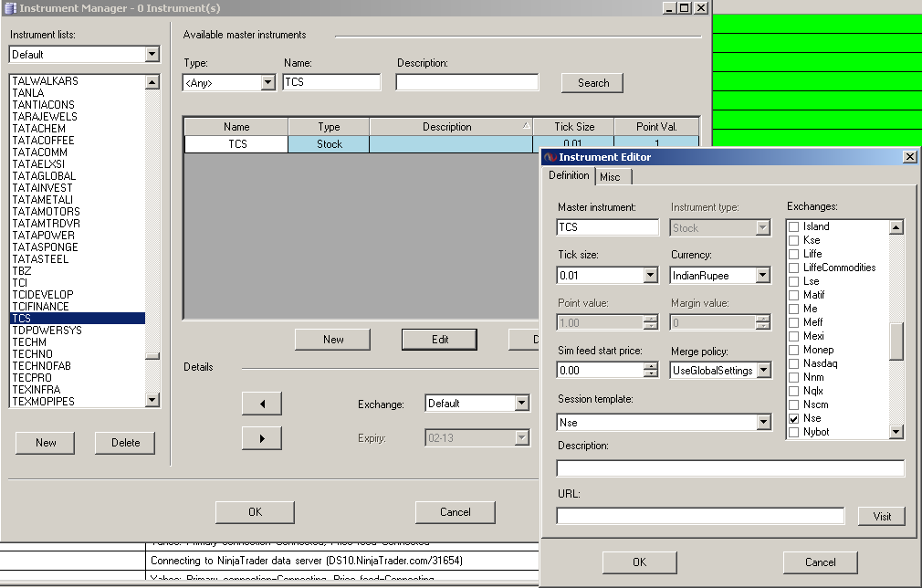Check the Nscm exchange box

tap(793, 404)
